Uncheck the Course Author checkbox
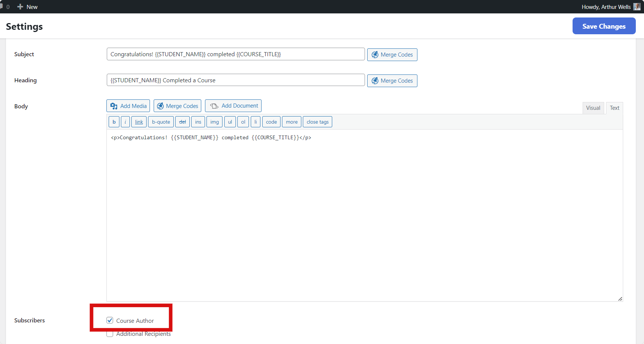The height and width of the screenshot is (344, 644). (110, 320)
